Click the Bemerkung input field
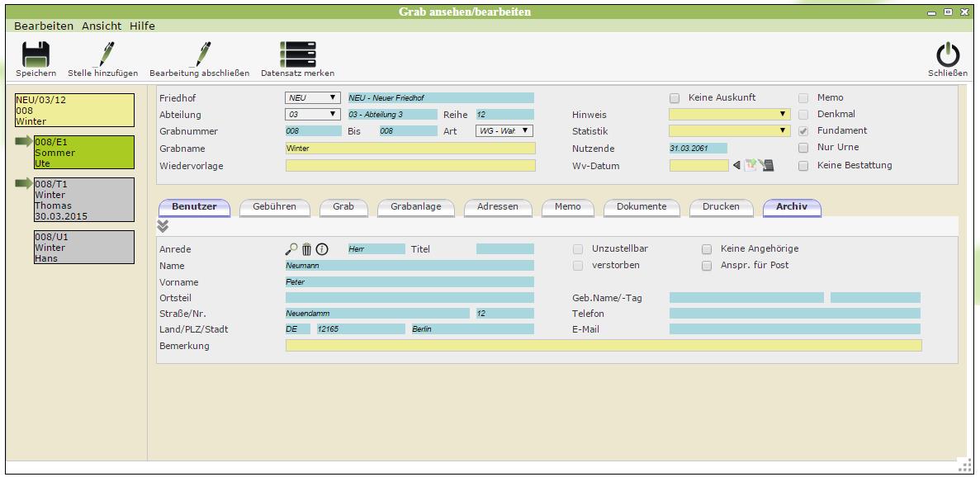 [x=603, y=346]
